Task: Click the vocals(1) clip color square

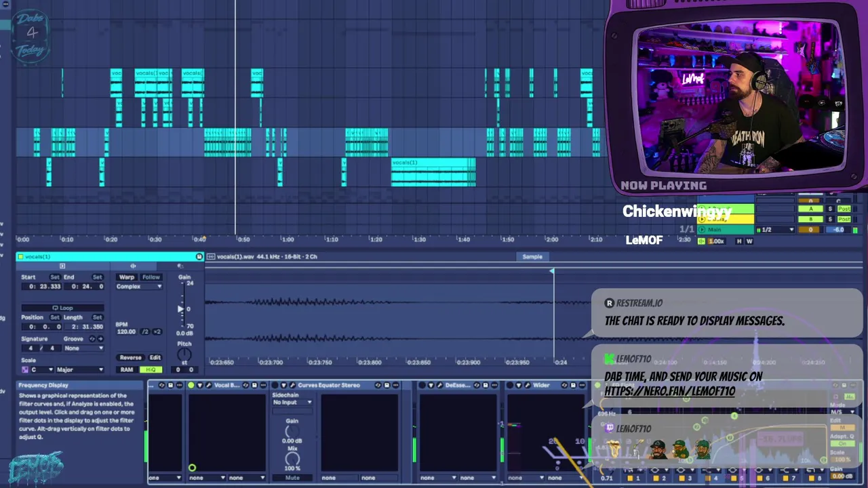Action: tap(20, 257)
